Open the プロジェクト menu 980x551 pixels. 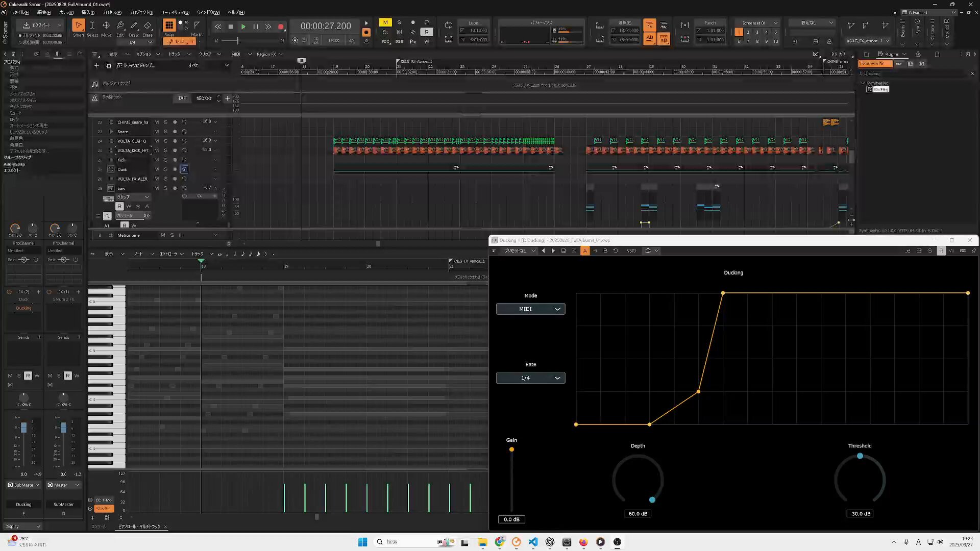click(141, 12)
